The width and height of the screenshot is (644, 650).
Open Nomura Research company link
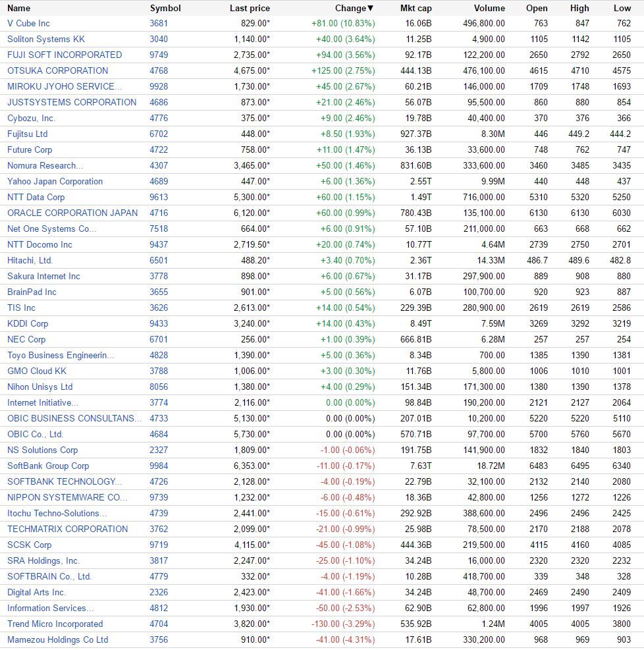click(x=45, y=165)
